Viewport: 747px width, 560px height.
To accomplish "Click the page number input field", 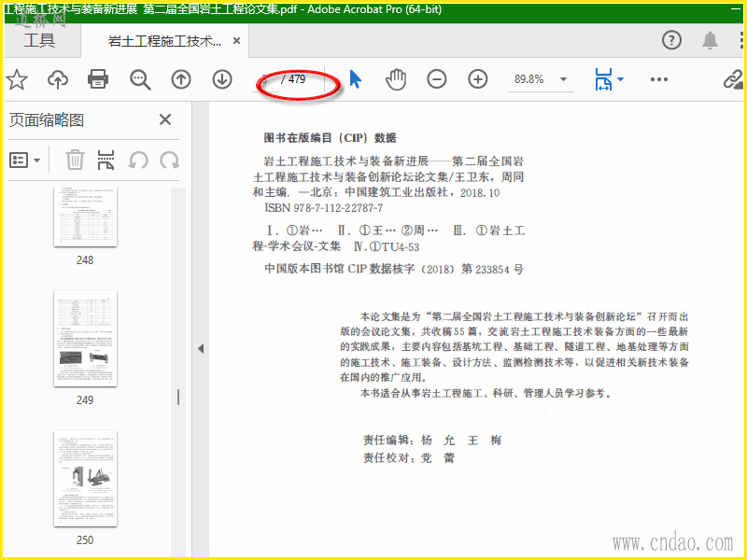I will point(265,79).
